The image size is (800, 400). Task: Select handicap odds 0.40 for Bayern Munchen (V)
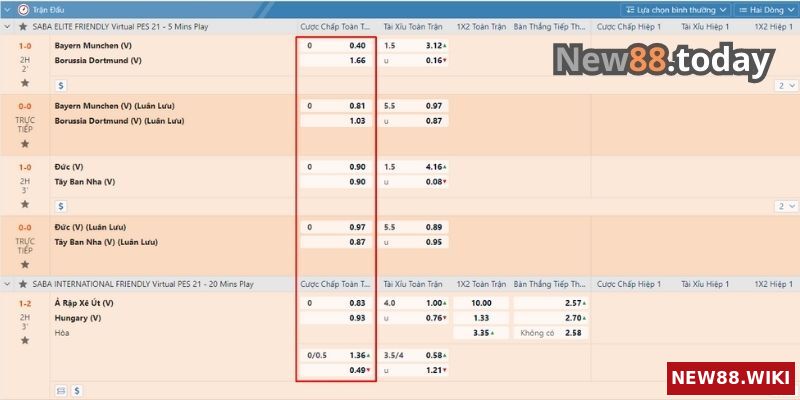coord(336,45)
